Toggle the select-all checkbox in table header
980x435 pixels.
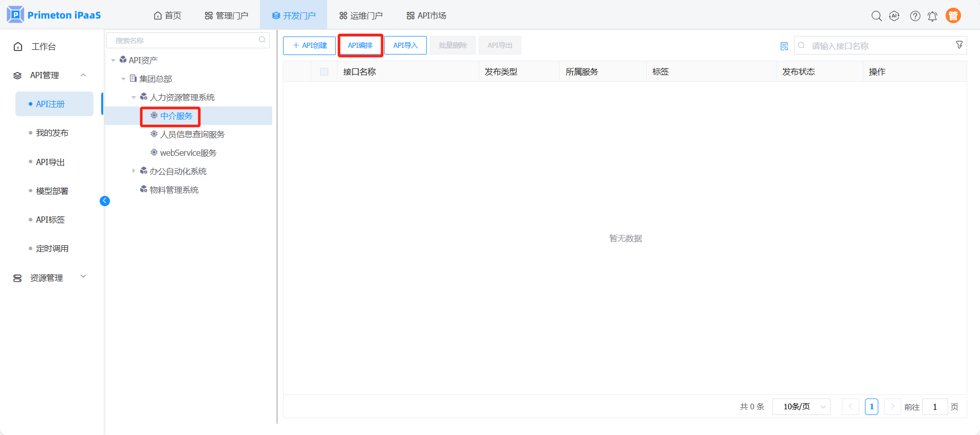tap(324, 72)
